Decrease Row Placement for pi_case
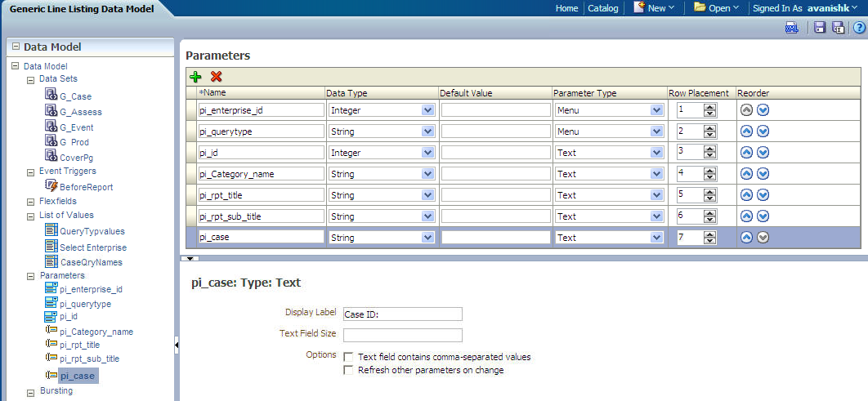 click(709, 241)
